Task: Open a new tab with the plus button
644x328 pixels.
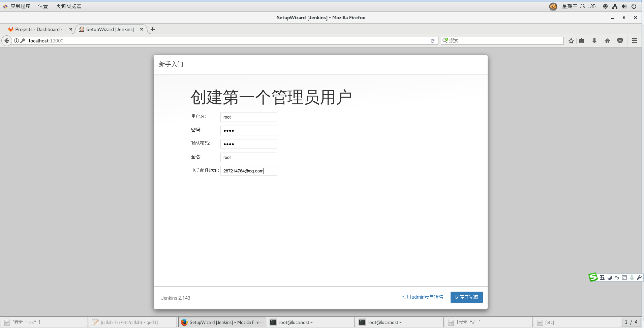Action: click(153, 29)
